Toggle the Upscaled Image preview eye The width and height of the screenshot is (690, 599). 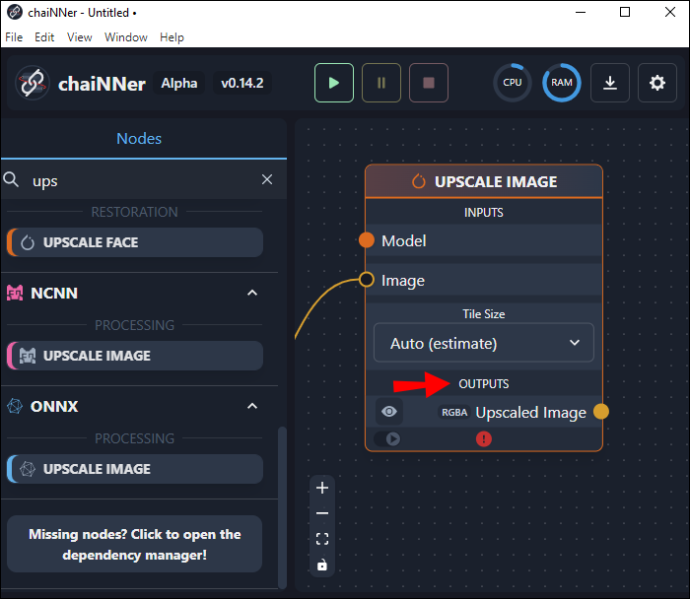click(389, 412)
